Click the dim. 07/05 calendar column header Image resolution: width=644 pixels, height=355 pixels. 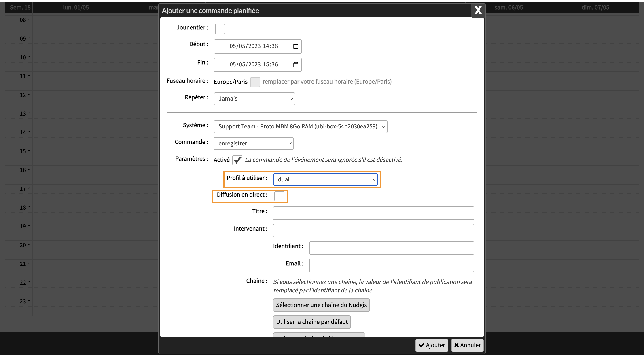(595, 8)
